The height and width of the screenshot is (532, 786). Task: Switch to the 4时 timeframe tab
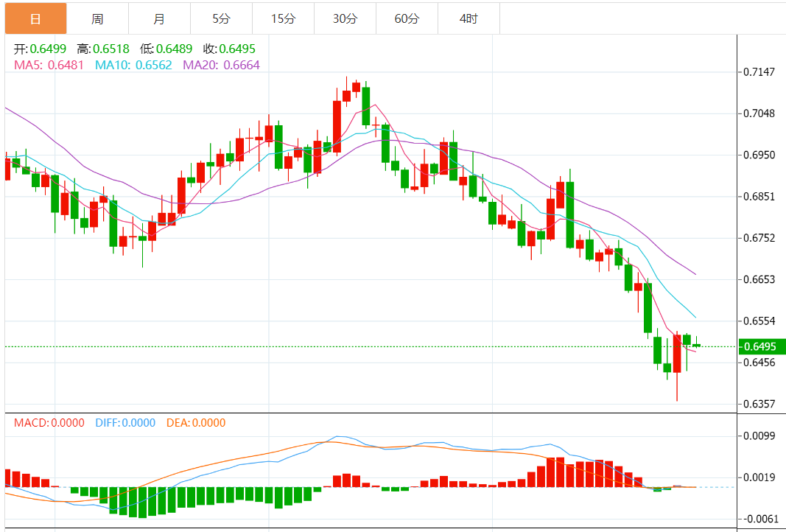click(469, 19)
